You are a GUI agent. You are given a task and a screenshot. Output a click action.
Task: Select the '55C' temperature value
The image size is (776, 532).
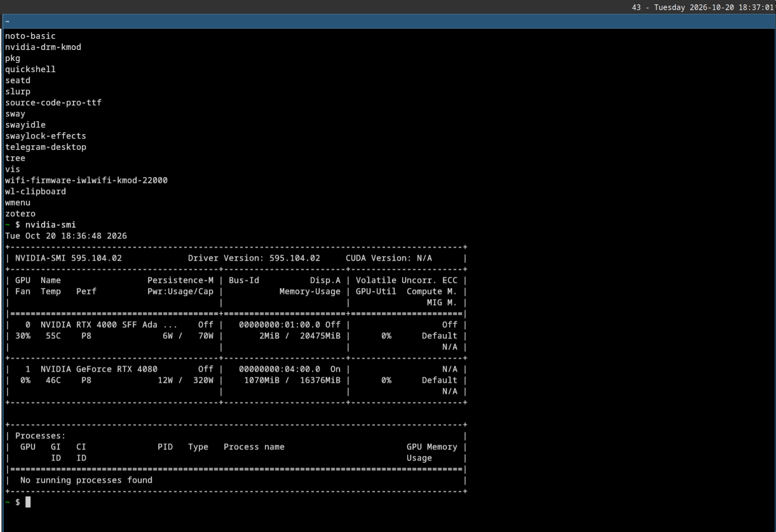tap(53, 336)
